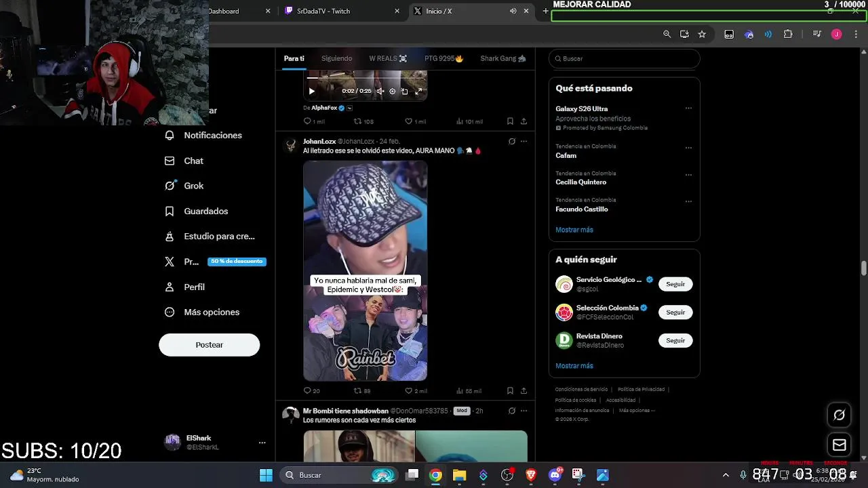Viewport: 868px width, 488px height.
Task: Open browser extensions puzzle icon
Action: (x=788, y=34)
